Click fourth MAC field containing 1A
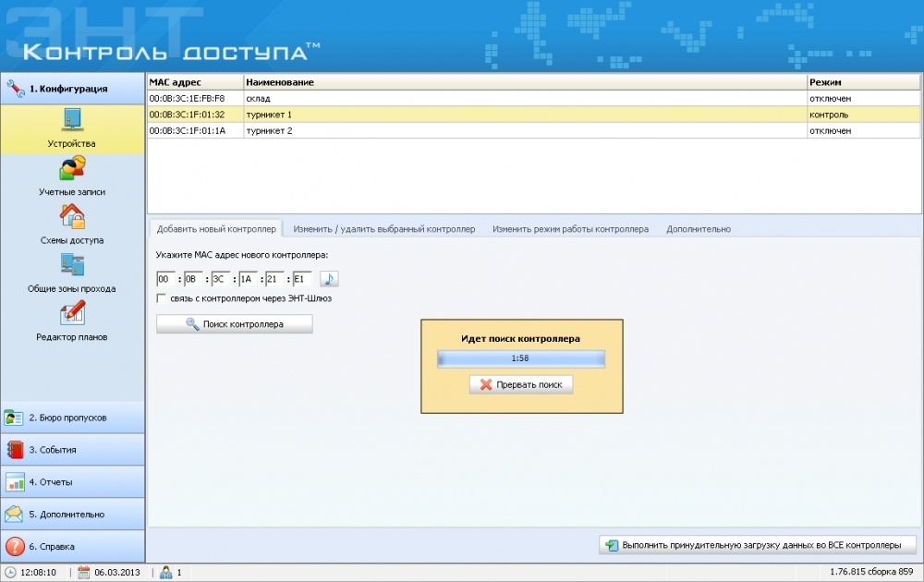Viewport: 924px width, 582px height. [248, 279]
